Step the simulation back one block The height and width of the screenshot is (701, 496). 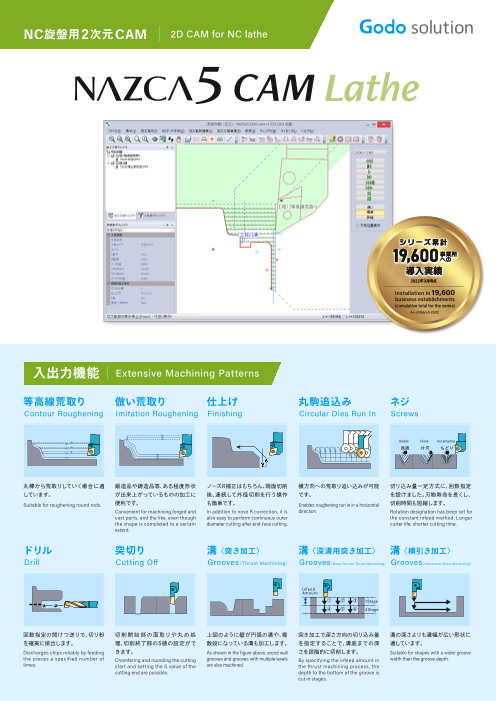pos(369,166)
